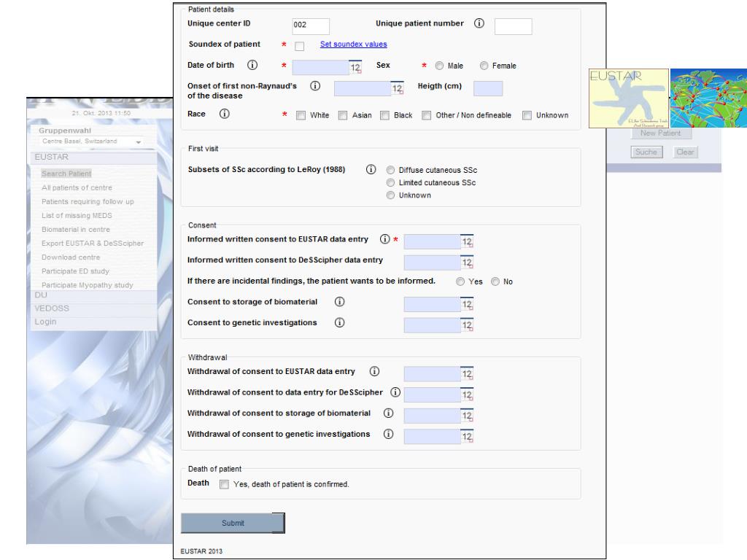Open calendar for consent to EUSTAR data entry
The height and width of the screenshot is (560, 747).
(x=467, y=241)
